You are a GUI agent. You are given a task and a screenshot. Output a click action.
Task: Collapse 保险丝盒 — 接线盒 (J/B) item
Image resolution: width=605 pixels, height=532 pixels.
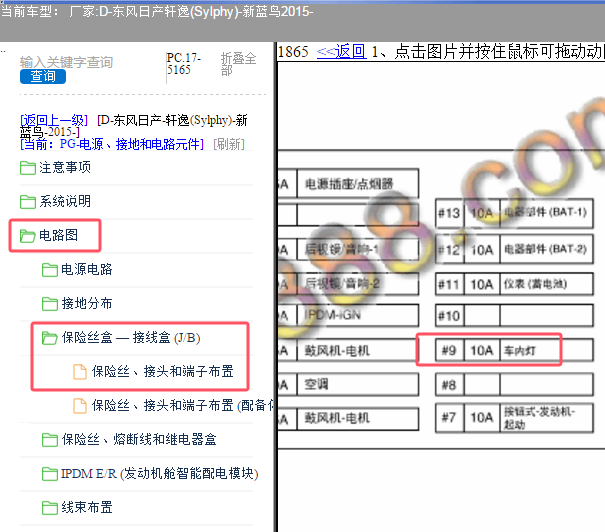tap(131, 338)
